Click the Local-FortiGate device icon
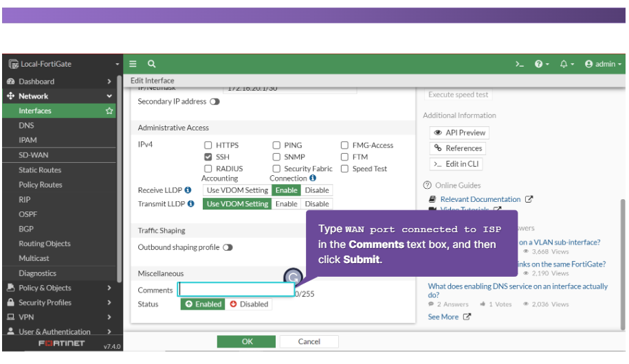The height and width of the screenshot is (364, 629). pos(14,64)
